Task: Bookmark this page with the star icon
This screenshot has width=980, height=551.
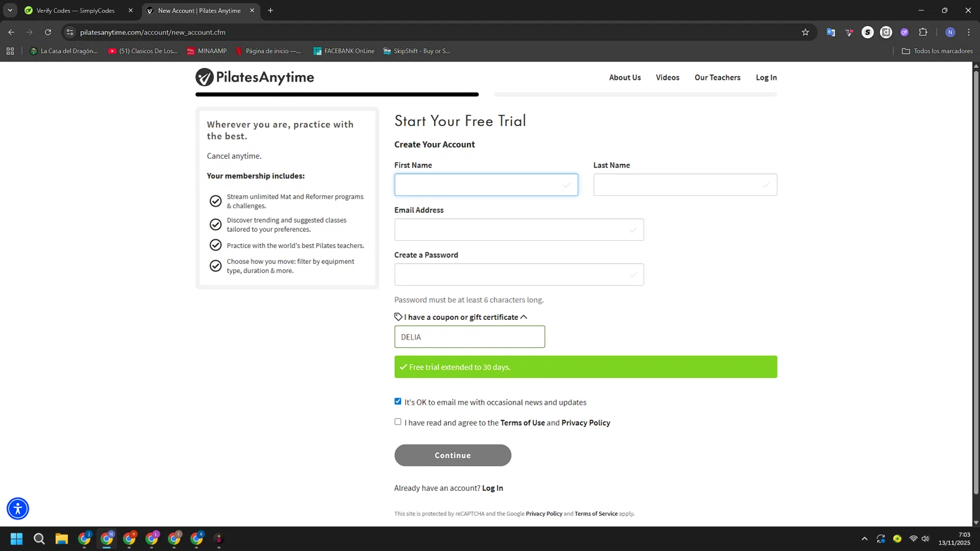Action: click(x=806, y=32)
